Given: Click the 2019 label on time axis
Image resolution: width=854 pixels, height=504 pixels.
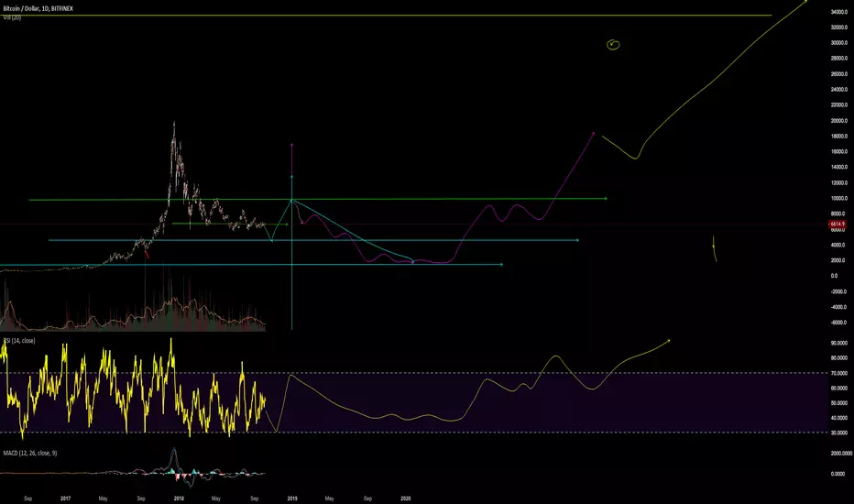Looking at the screenshot, I should 292,499.
